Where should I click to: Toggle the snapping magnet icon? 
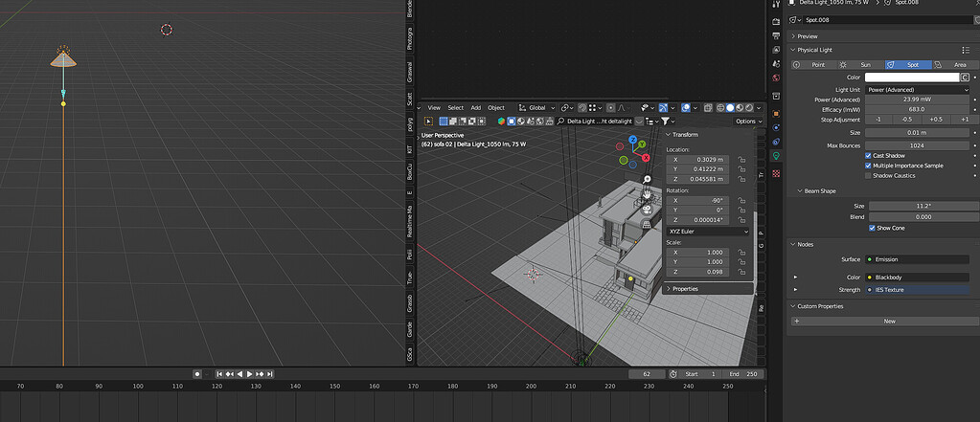point(581,108)
